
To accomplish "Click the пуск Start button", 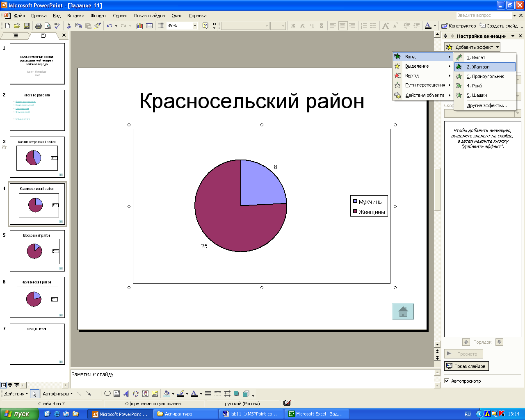I will point(19,414).
